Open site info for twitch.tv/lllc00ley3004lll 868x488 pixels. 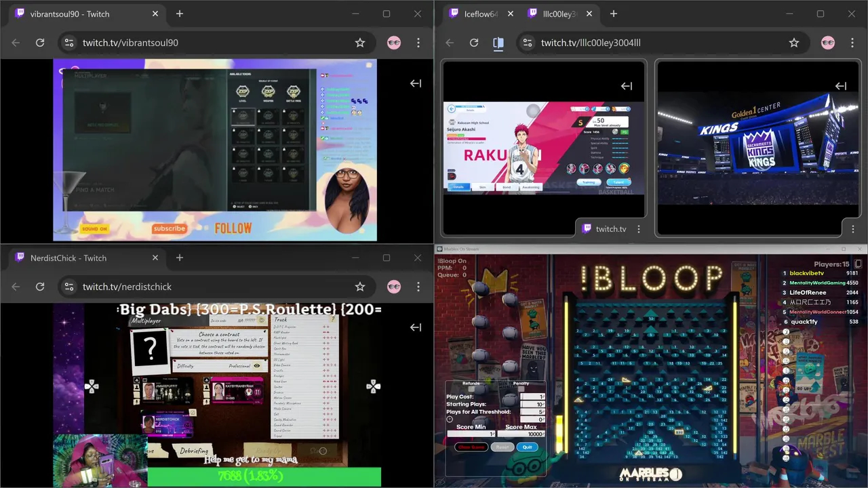[527, 43]
